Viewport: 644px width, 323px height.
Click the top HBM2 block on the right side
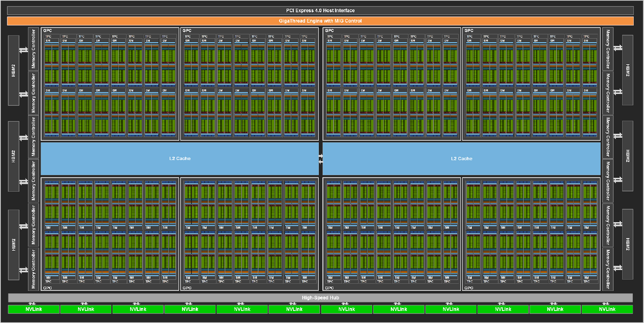tap(628, 70)
